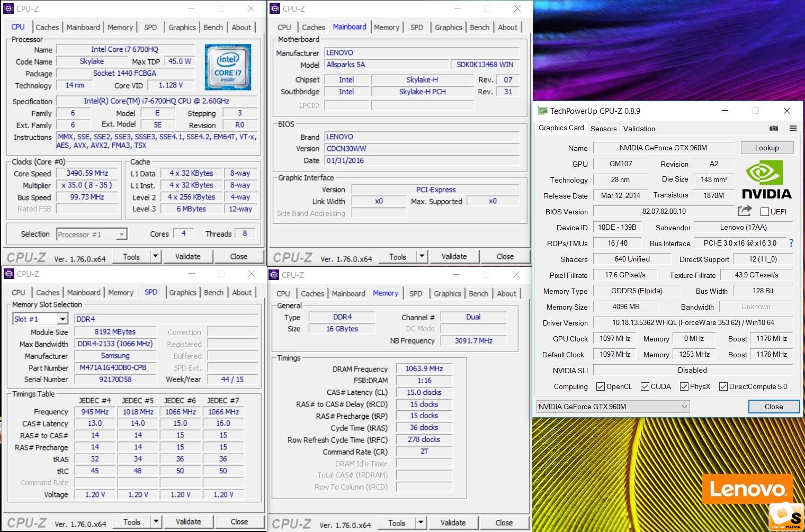Click the Bus Interface question mark
The width and height of the screenshot is (805, 532).
click(791, 243)
